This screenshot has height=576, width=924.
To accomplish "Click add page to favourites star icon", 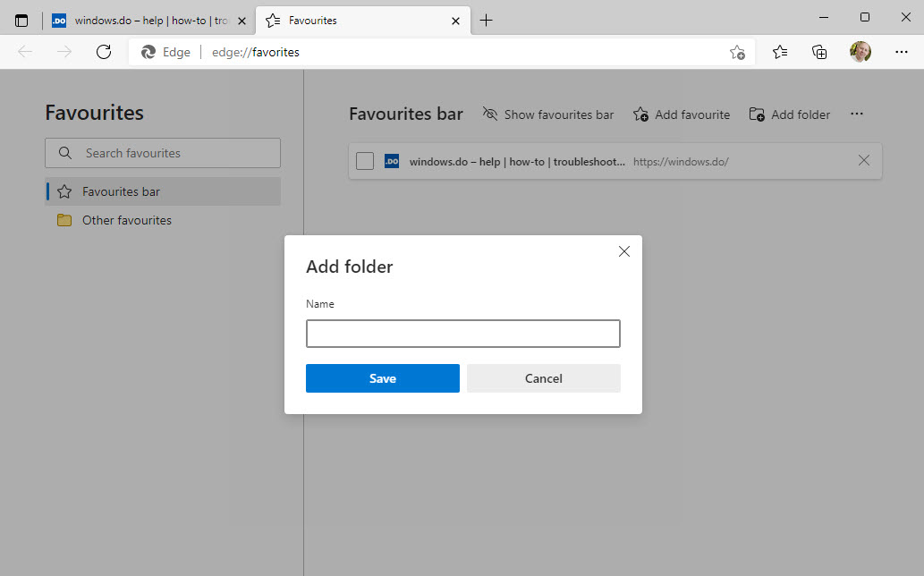I will coord(736,52).
